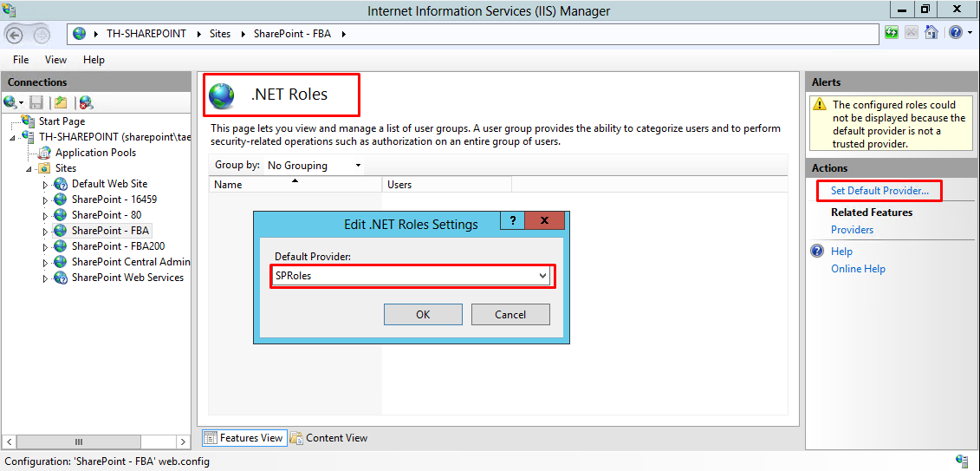Go to Home via house icon
Image resolution: width=980 pixels, height=471 pixels.
pyautogui.click(x=931, y=32)
